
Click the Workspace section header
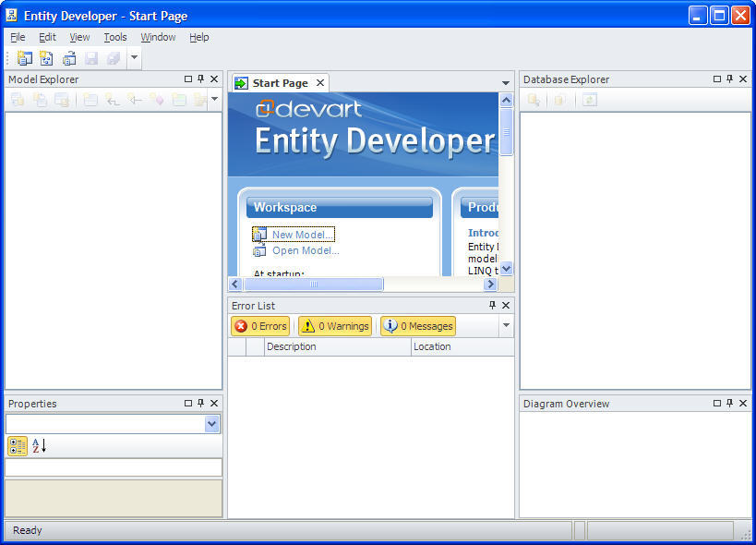(340, 208)
